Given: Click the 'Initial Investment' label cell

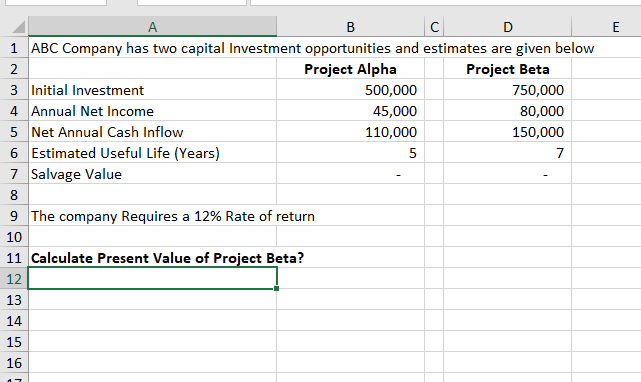Looking at the screenshot, I should (x=152, y=90).
